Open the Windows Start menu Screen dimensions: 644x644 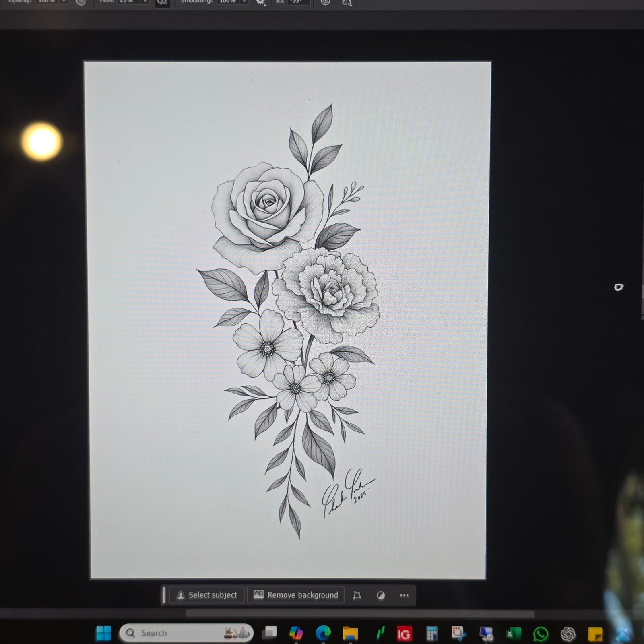point(103,633)
